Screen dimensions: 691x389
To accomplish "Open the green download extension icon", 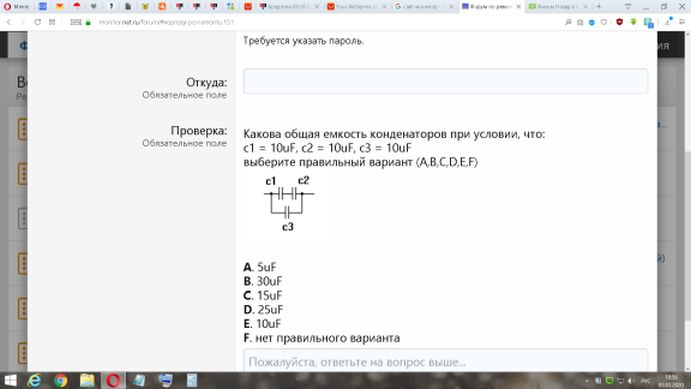I will (634, 22).
